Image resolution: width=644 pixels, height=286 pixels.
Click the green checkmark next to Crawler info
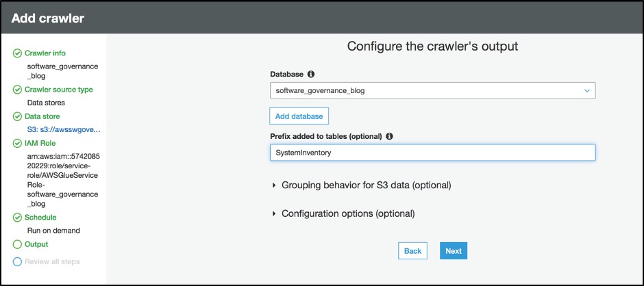17,53
